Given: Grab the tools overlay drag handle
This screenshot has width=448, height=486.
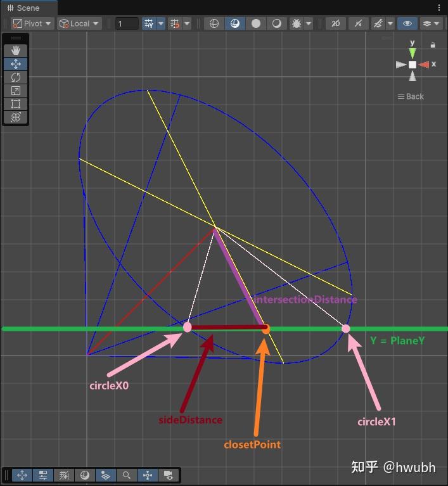Looking at the screenshot, I should (15, 38).
